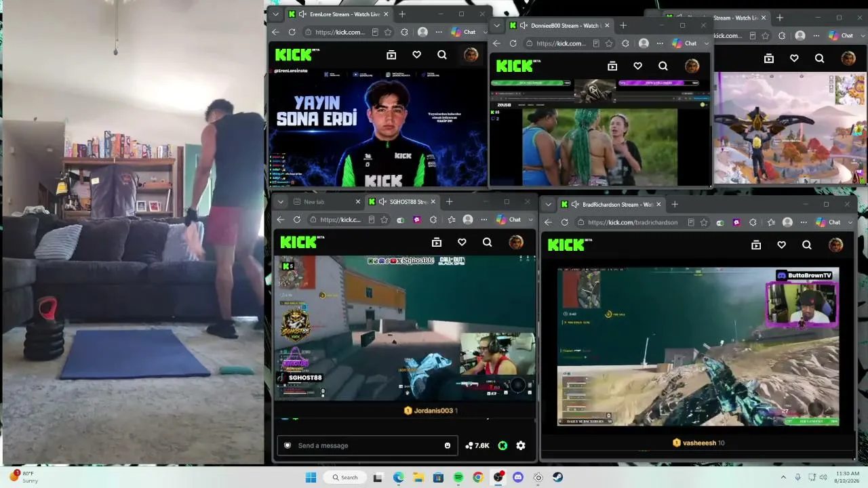
Task: Unmute the EronLore Stream tab
Action: click(x=302, y=14)
